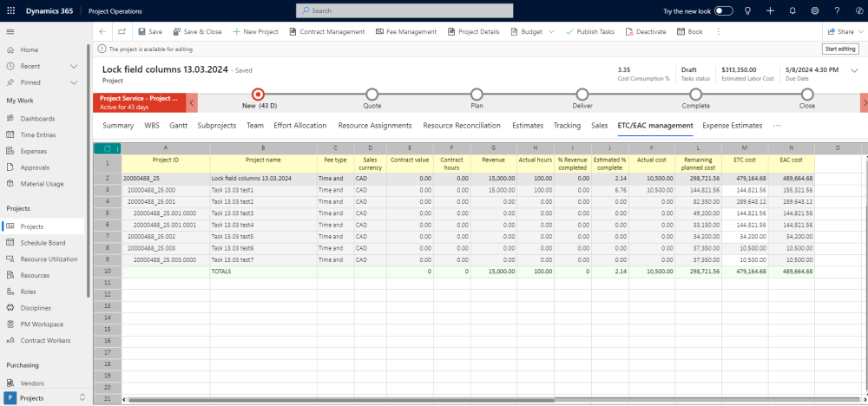
Task: Open the app launcher waffle icon
Action: click(x=10, y=10)
